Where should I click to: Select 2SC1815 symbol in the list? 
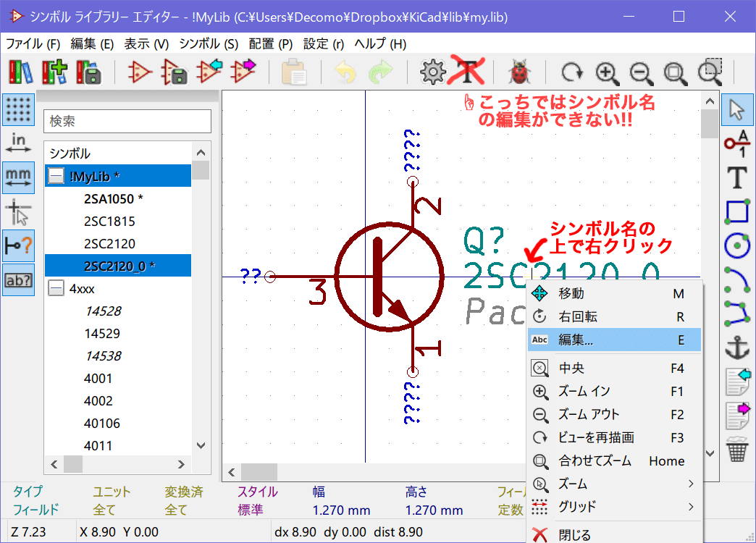click(109, 221)
